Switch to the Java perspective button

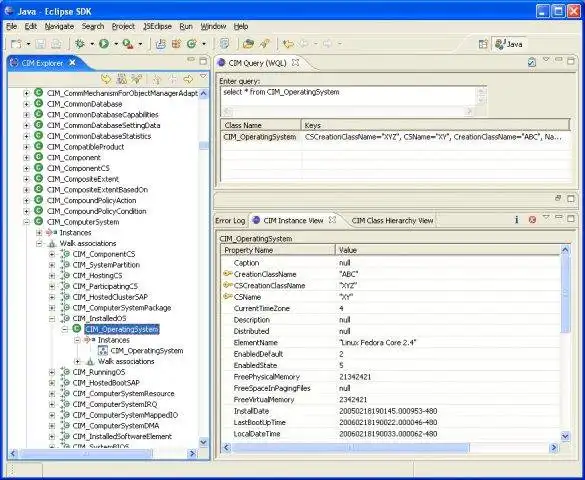click(x=509, y=44)
